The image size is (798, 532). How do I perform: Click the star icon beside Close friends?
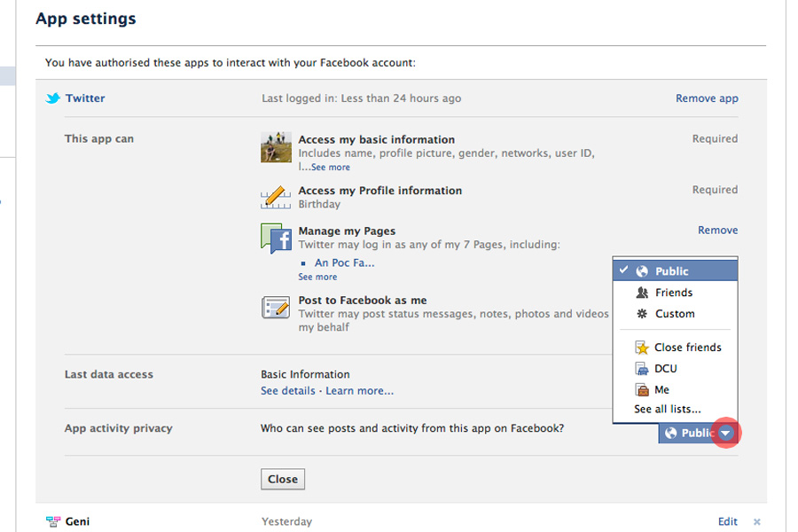[x=643, y=348]
